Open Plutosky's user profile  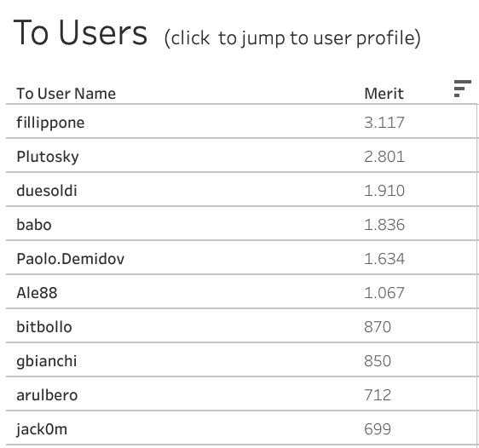(x=48, y=157)
